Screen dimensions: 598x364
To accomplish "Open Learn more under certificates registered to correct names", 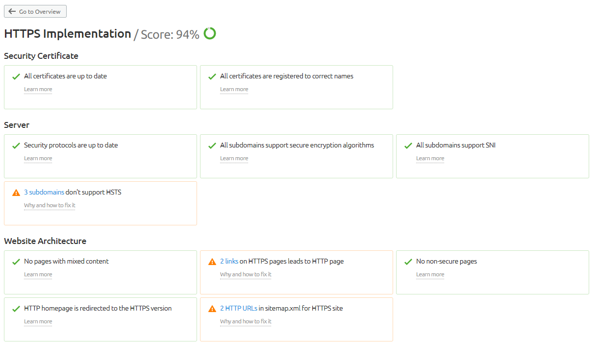I will (234, 89).
